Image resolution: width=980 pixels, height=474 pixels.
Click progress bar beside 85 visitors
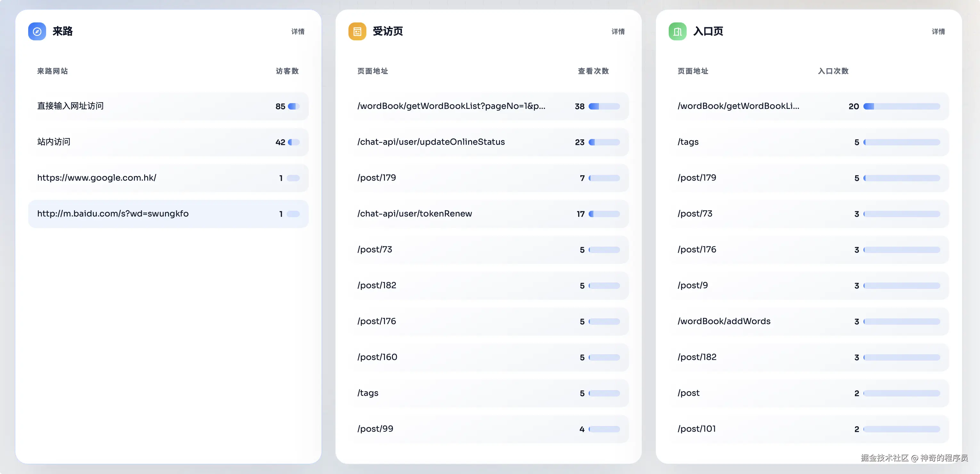294,107
